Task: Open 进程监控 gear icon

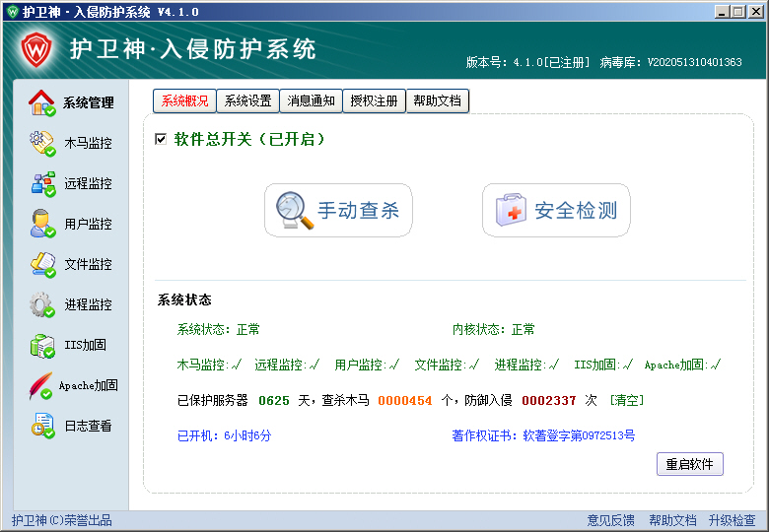Action: pos(41,304)
